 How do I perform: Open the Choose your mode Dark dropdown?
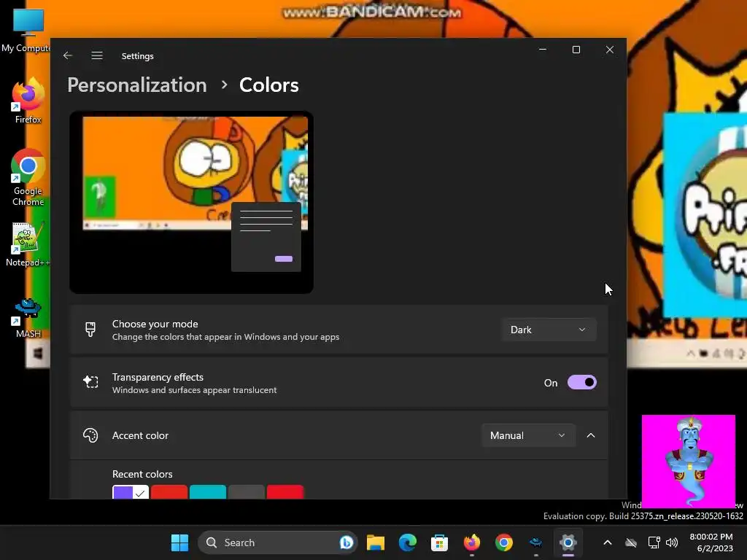click(x=549, y=330)
